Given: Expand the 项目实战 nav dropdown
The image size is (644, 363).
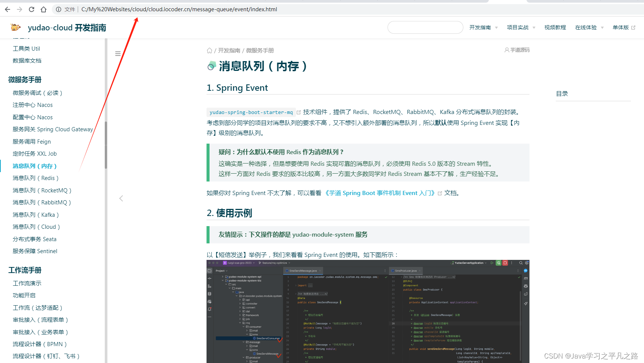Looking at the screenshot, I should coord(521,27).
